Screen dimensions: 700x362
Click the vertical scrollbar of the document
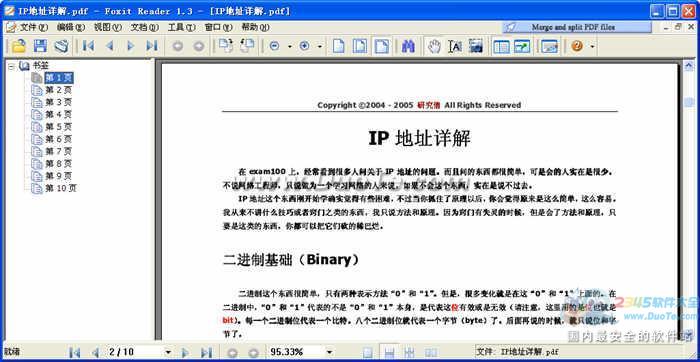coord(688,201)
